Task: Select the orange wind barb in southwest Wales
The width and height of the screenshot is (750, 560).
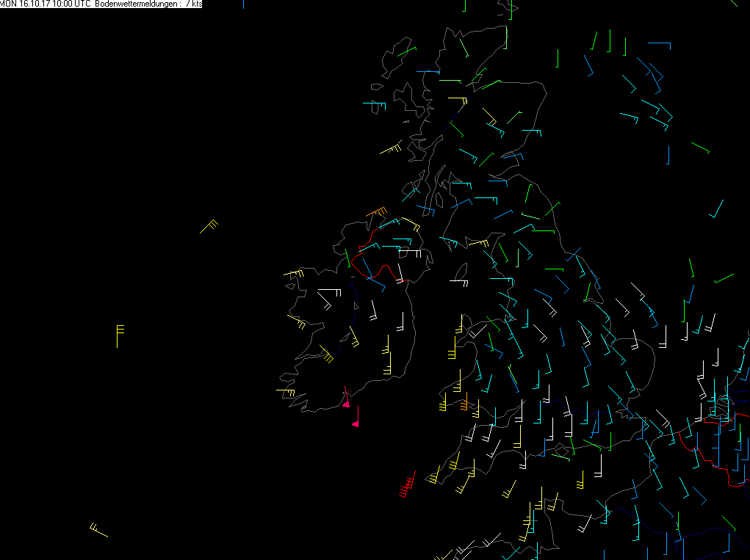Action: point(464,402)
